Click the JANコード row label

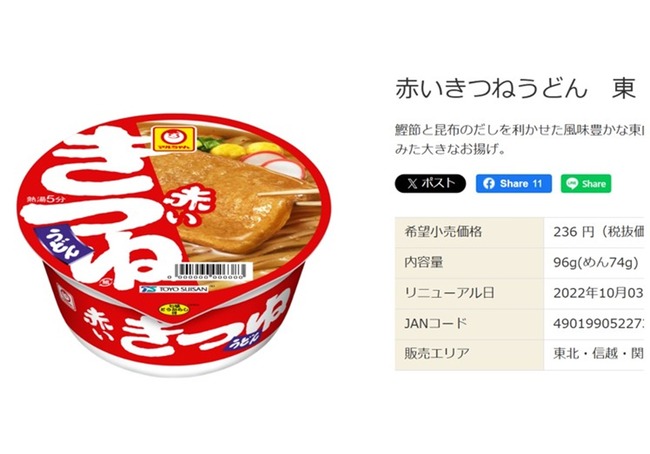pyautogui.click(x=436, y=323)
